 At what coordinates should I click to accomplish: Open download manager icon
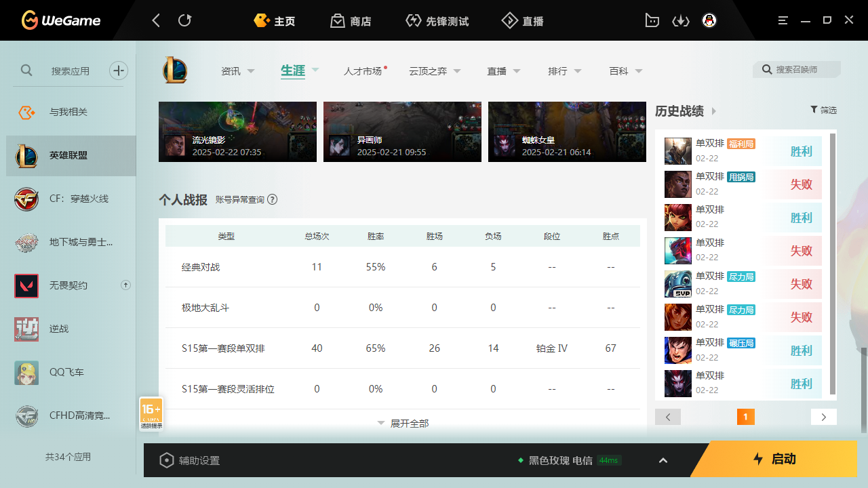tap(680, 20)
